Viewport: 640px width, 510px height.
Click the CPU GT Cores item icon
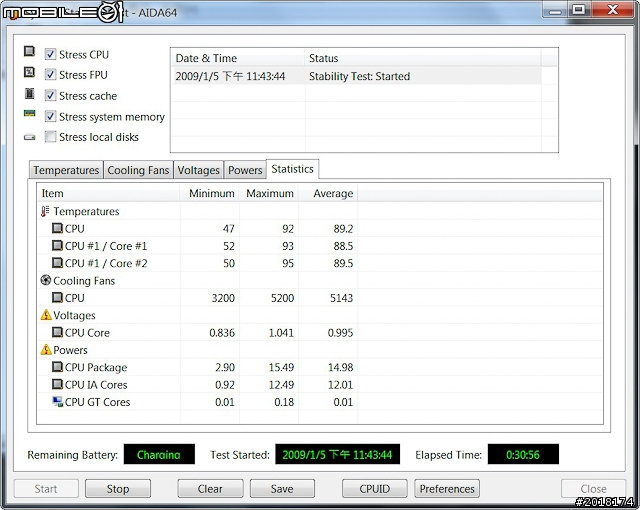pos(57,402)
